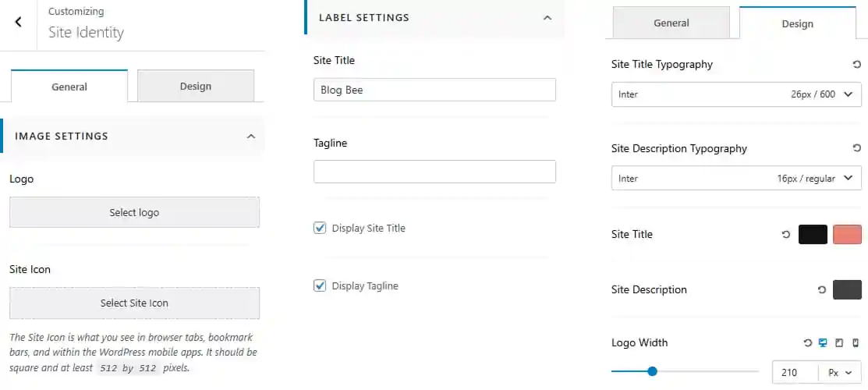Open the Px unit dropdown
The height and width of the screenshot is (390, 868).
click(x=840, y=373)
